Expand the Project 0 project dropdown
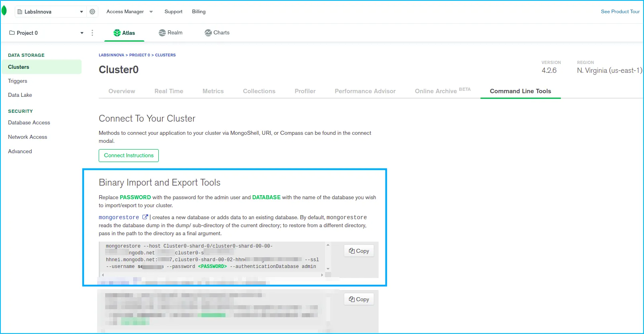The height and width of the screenshot is (334, 644). 82,33
